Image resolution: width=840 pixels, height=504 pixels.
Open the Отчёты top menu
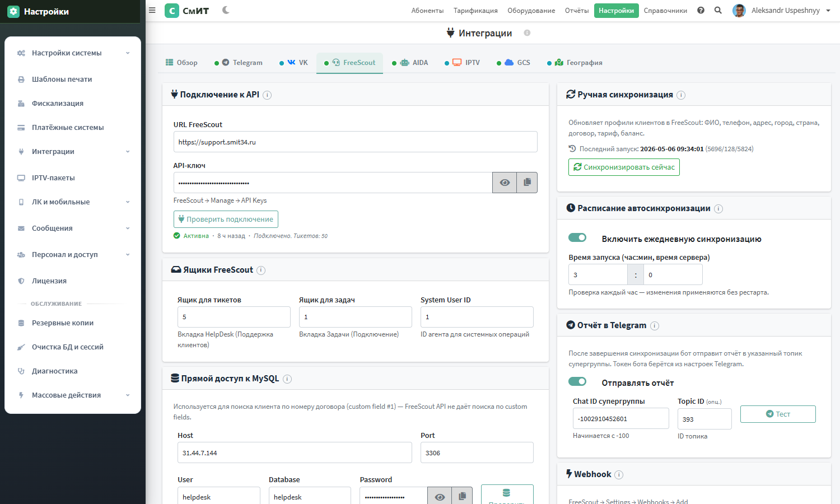tap(577, 11)
